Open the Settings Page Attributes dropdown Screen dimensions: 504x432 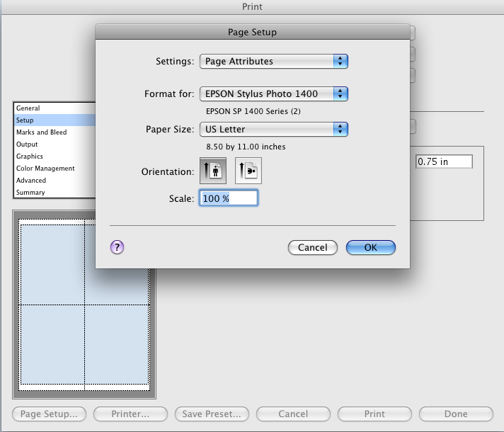pyautogui.click(x=273, y=61)
